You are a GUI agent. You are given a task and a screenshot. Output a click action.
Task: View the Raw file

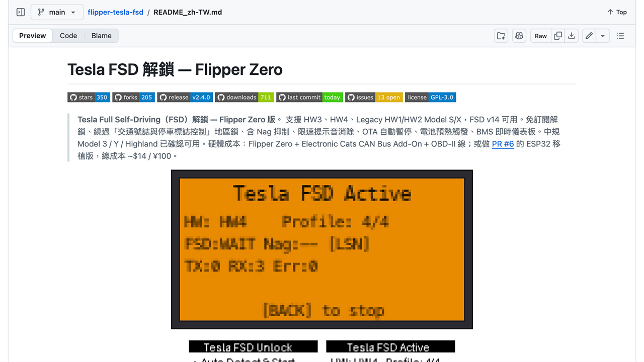[541, 36]
